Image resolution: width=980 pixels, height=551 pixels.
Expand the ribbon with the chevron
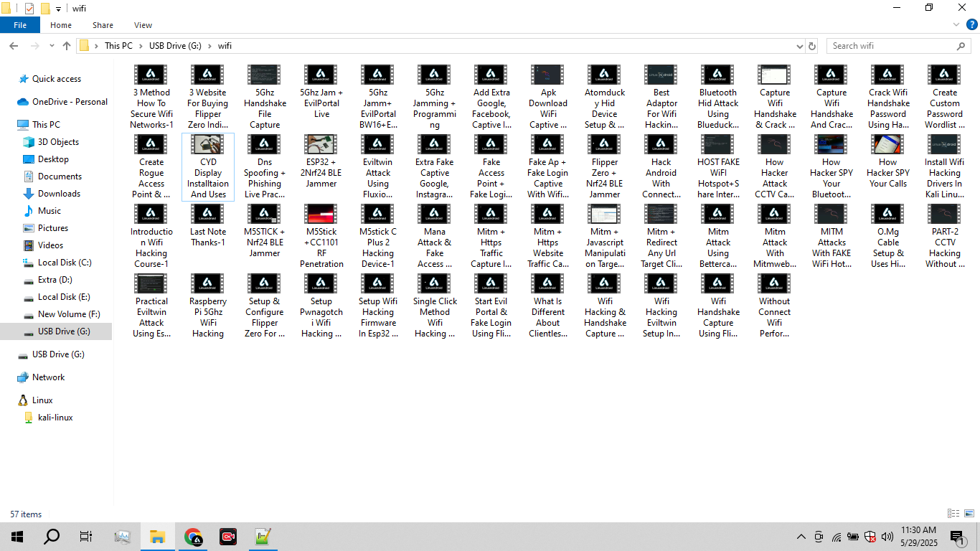[956, 25]
